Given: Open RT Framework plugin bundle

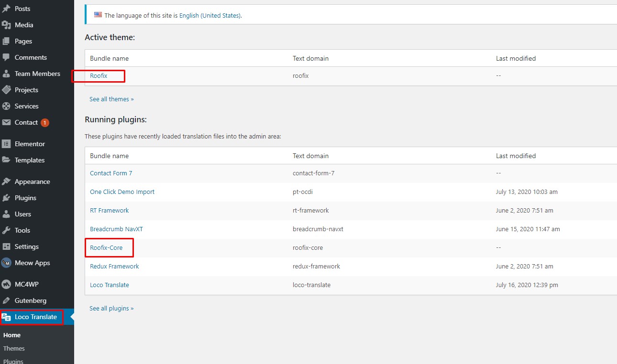Looking at the screenshot, I should [110, 210].
